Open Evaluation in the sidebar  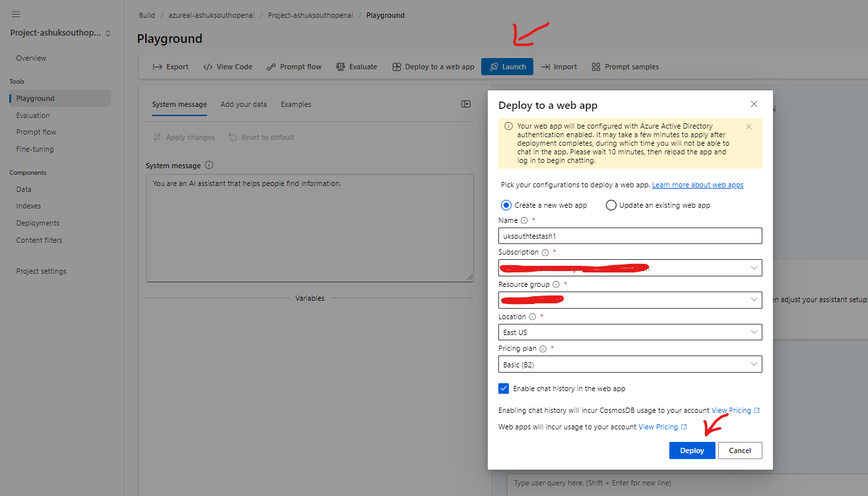33,115
